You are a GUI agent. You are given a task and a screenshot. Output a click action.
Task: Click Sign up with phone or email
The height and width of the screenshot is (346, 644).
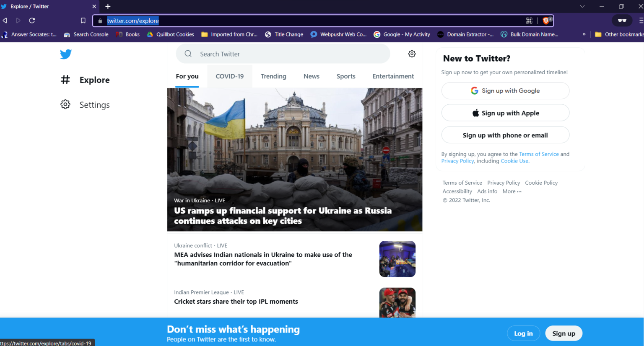pos(505,135)
